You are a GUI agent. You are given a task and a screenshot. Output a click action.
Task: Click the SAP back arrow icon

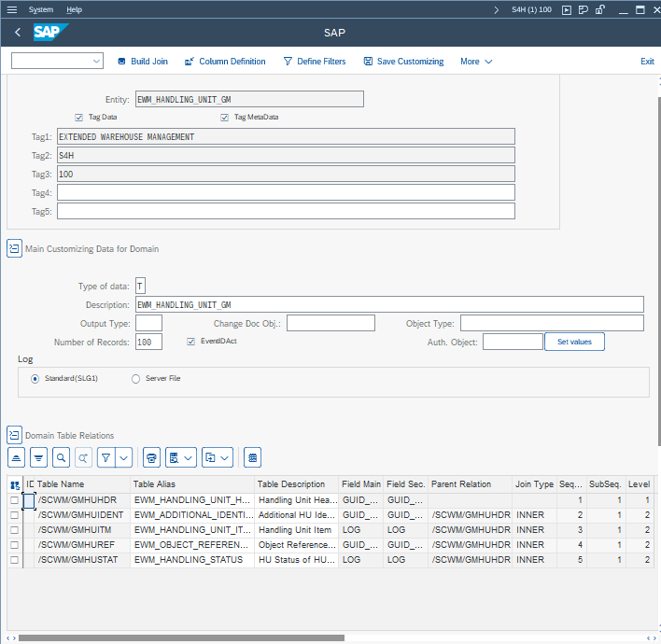point(18,33)
